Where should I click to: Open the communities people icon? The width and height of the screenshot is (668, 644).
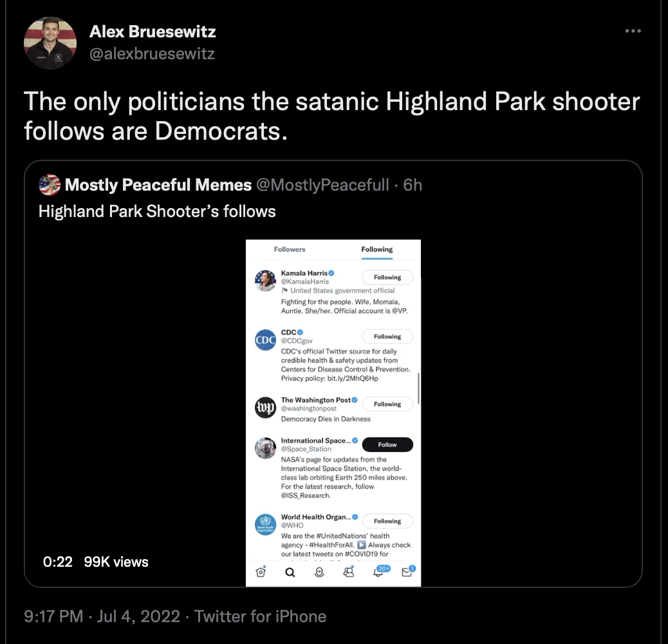click(349, 572)
